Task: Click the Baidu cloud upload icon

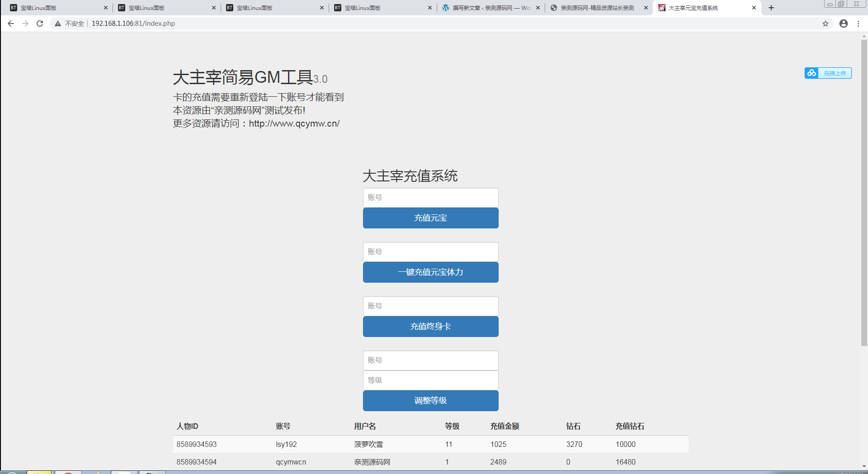Action: tap(811, 73)
